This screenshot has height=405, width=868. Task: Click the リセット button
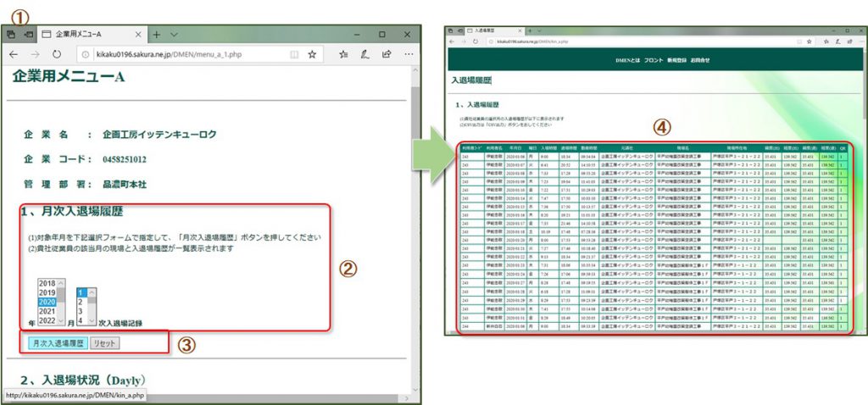(x=104, y=343)
